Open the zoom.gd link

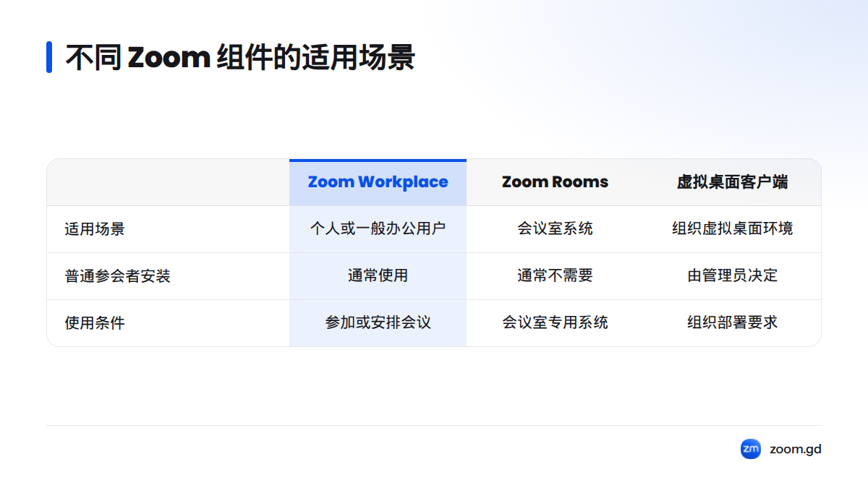tap(796, 449)
